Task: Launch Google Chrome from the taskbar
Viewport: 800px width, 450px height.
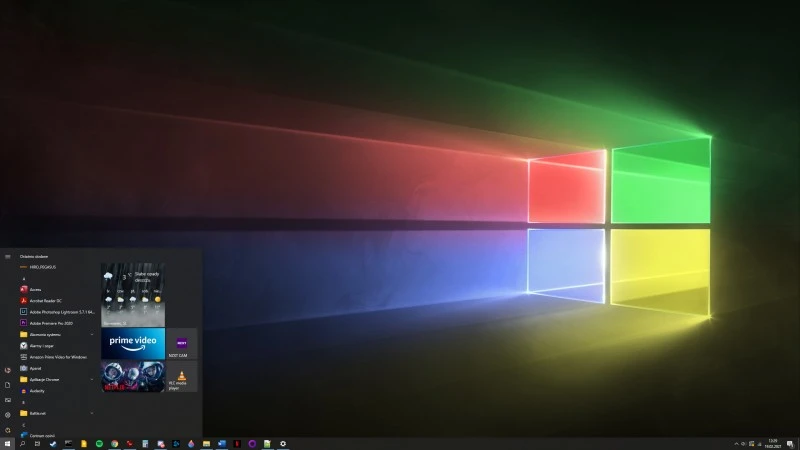Action: 114,444
